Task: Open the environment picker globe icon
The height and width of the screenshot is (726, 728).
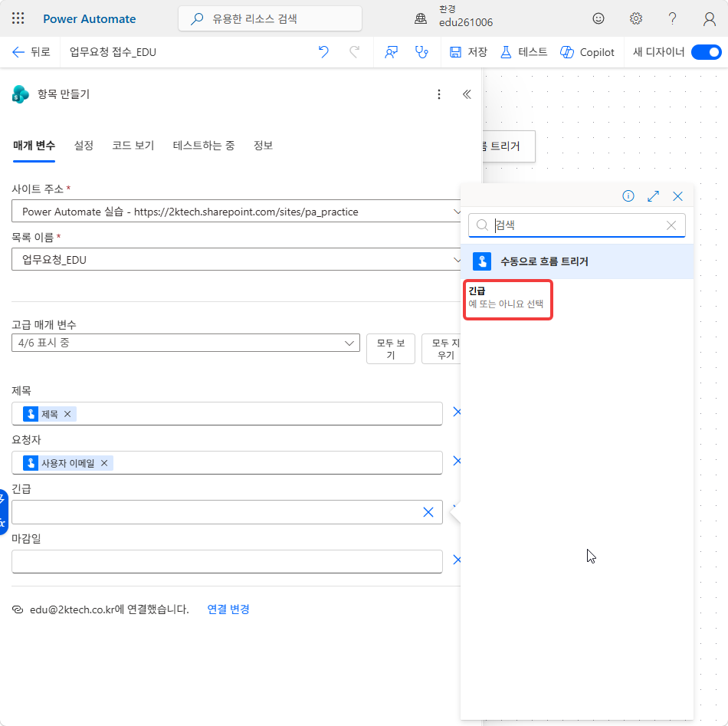Action: tap(421, 18)
